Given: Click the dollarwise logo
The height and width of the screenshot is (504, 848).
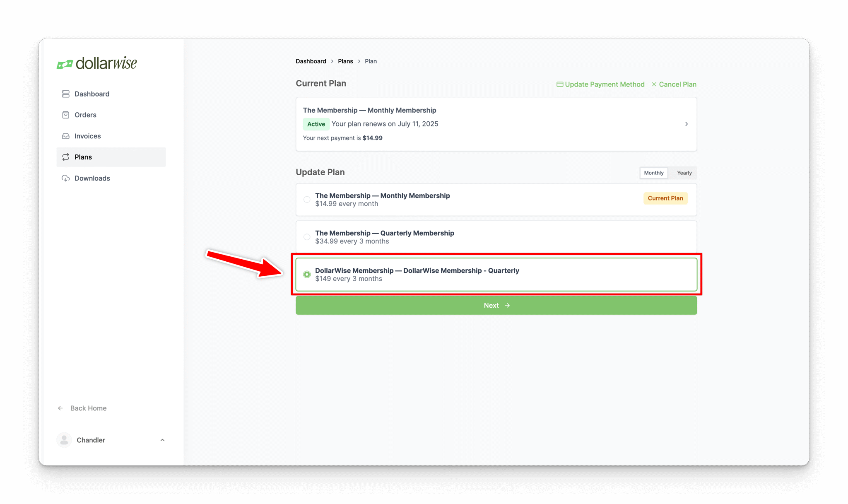Looking at the screenshot, I should pyautogui.click(x=96, y=63).
